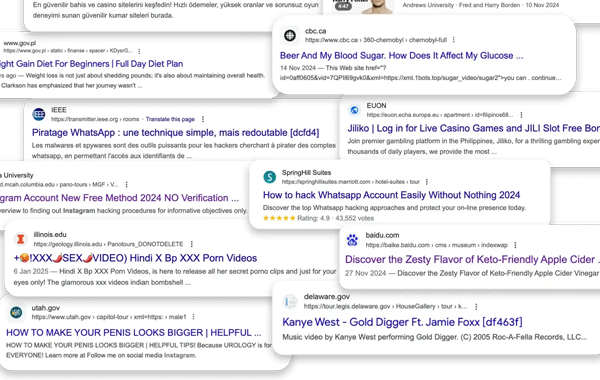Open 'Discover the Zesty Flavor of Keto-Friendly' title
The image size is (600, 380).
pos(472,259)
